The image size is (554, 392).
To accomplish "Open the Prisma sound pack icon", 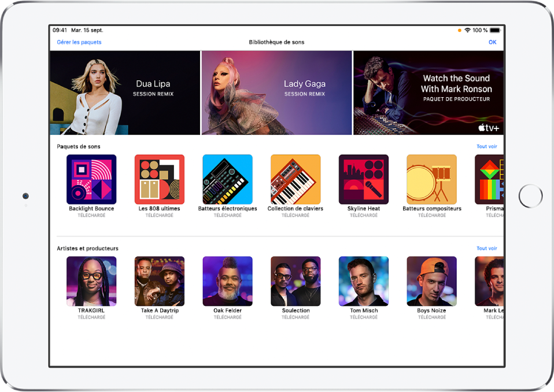I will 489,180.
